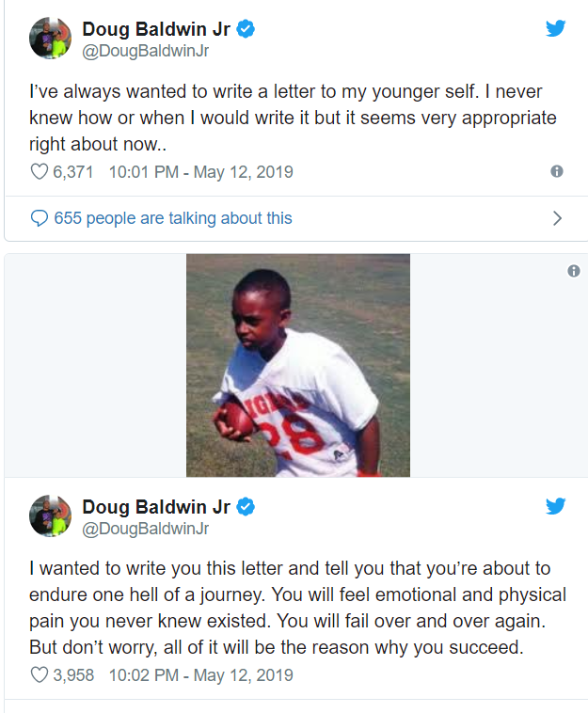Click the speech bubble reply icon
The image size is (588, 713).
[x=40, y=218]
